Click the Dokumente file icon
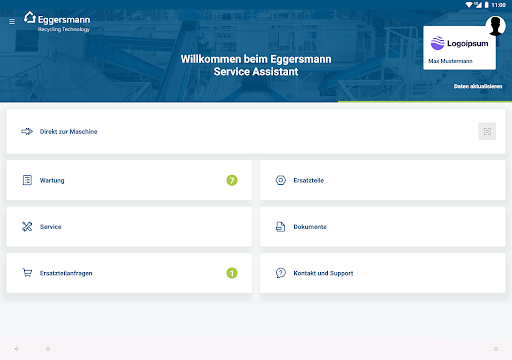Screen dimensions: 512x360 [x=281, y=227]
